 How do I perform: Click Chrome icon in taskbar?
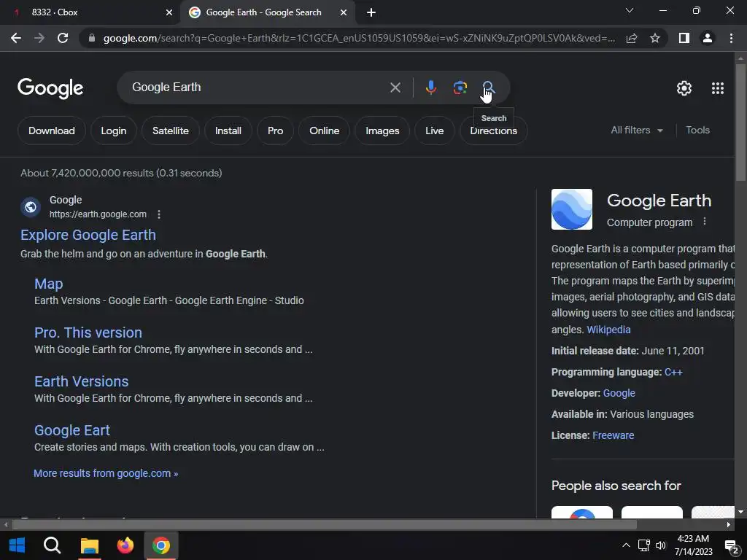[x=161, y=545]
